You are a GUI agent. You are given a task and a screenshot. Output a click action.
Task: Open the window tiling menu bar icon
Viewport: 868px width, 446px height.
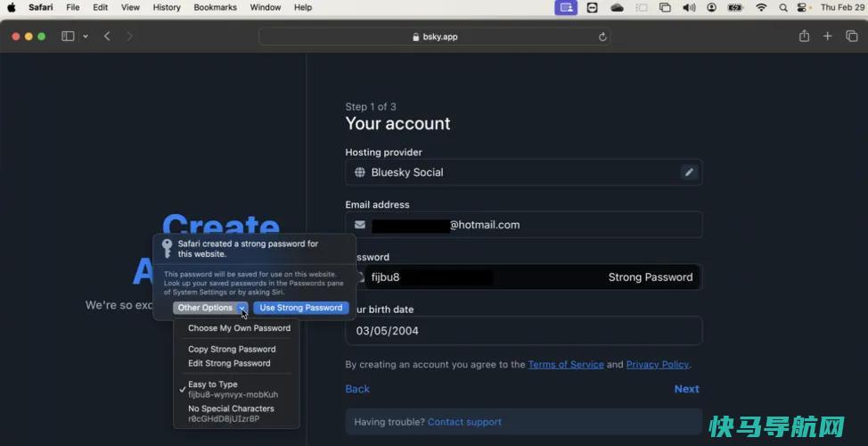pos(665,7)
